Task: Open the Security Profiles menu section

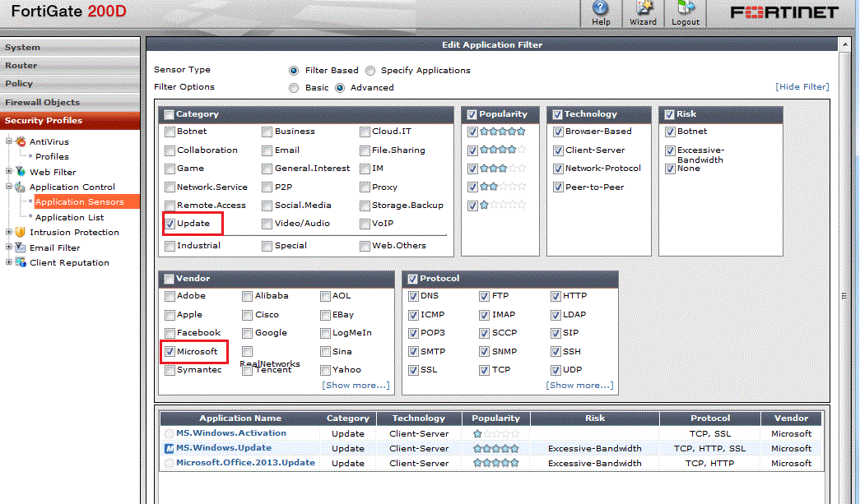Action: point(70,120)
